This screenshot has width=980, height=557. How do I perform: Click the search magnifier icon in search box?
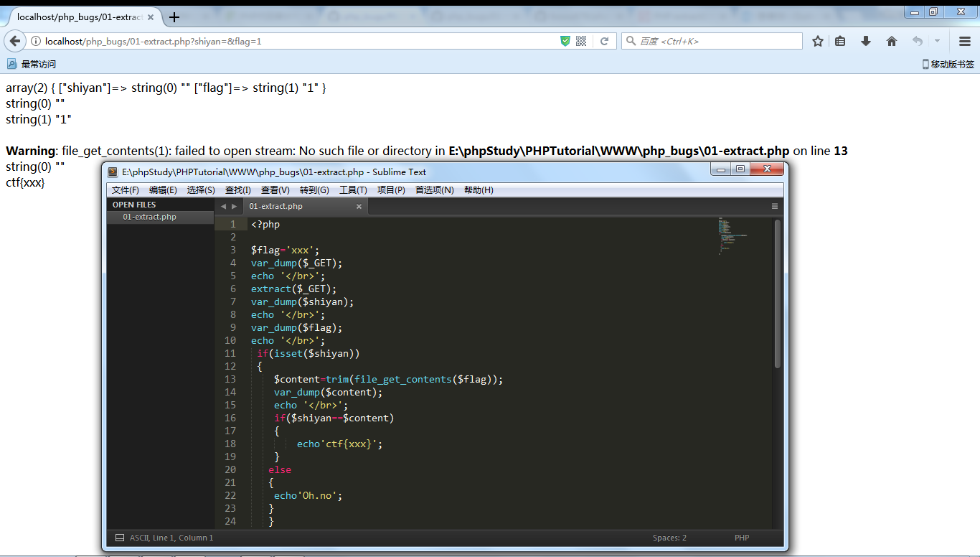[x=631, y=41]
